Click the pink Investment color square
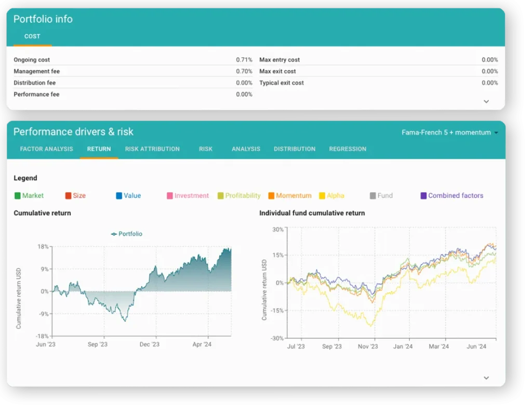 (x=170, y=196)
